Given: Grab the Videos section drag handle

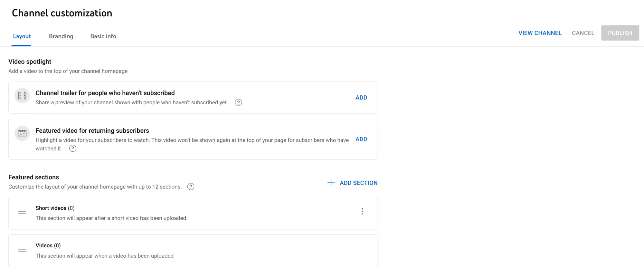Looking at the screenshot, I should pyautogui.click(x=22, y=250).
